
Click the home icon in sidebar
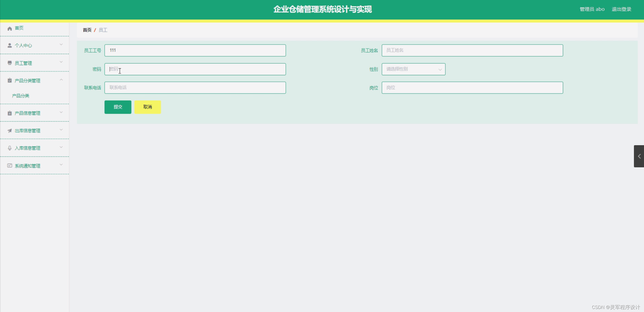10,28
